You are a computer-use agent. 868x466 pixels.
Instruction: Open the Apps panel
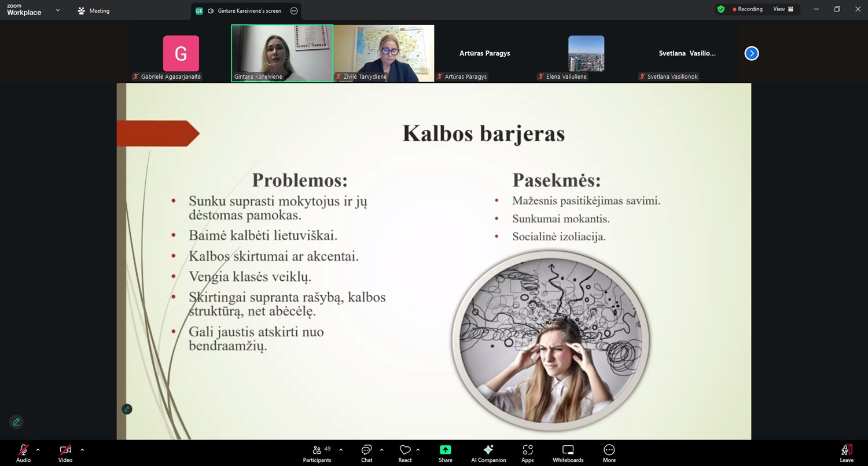pyautogui.click(x=527, y=453)
